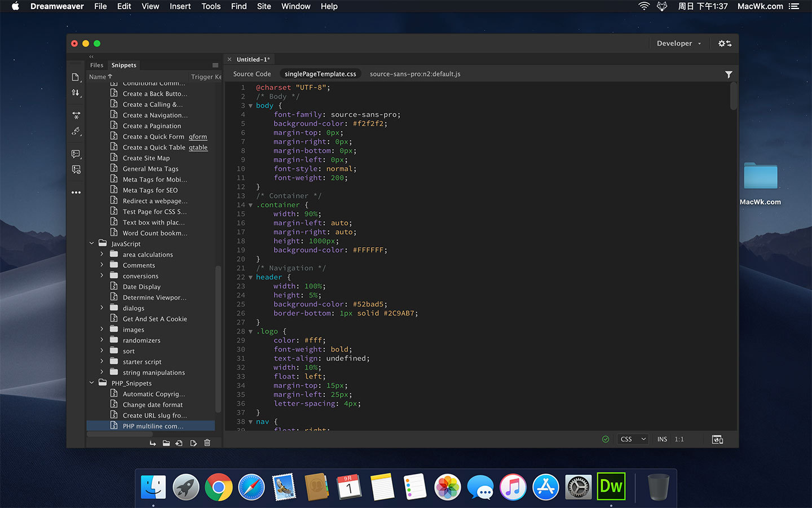Switch to the Files panel tab
This screenshot has width=812, height=508.
pos(97,65)
